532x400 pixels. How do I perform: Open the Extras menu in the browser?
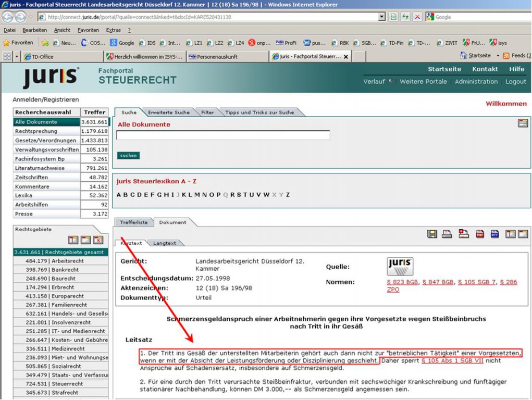click(x=113, y=30)
